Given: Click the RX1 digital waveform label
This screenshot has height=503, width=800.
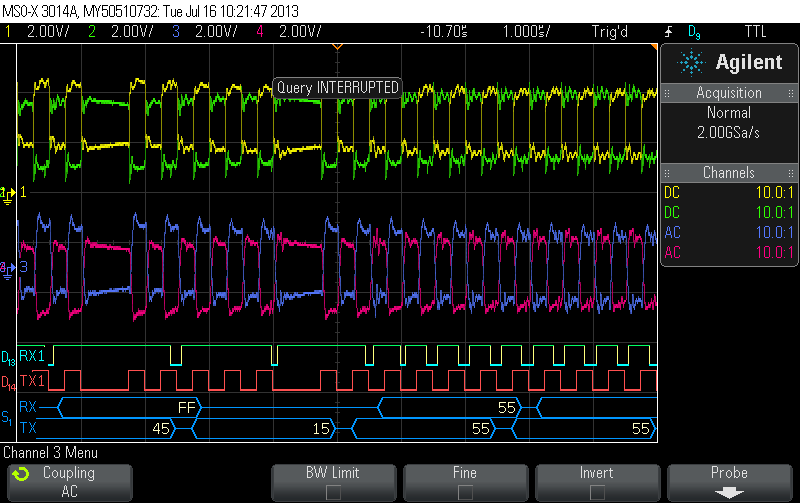Looking at the screenshot, I should pyautogui.click(x=32, y=356).
